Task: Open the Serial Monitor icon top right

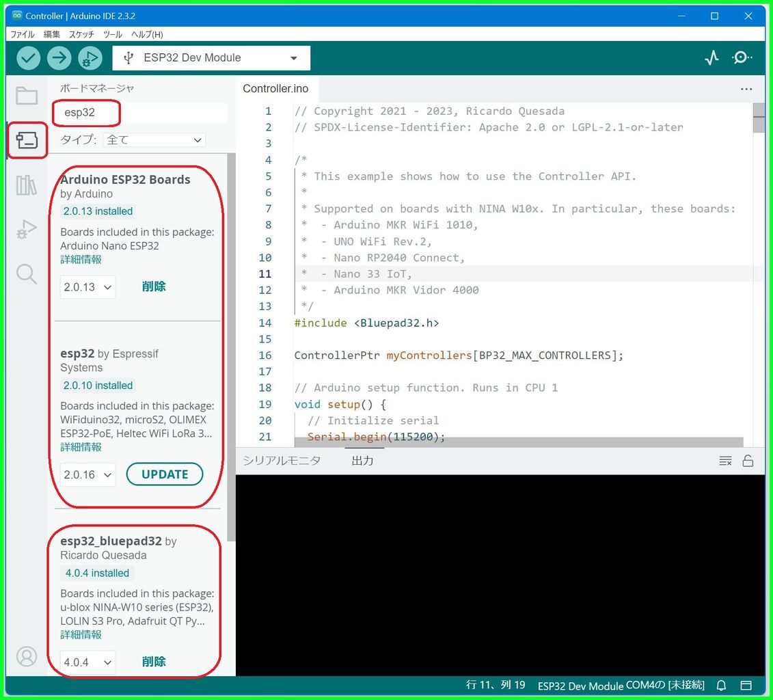Action: pos(742,57)
